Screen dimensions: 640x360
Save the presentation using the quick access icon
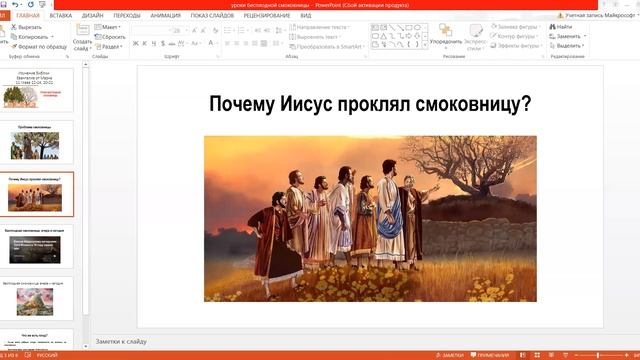click(3, 4)
